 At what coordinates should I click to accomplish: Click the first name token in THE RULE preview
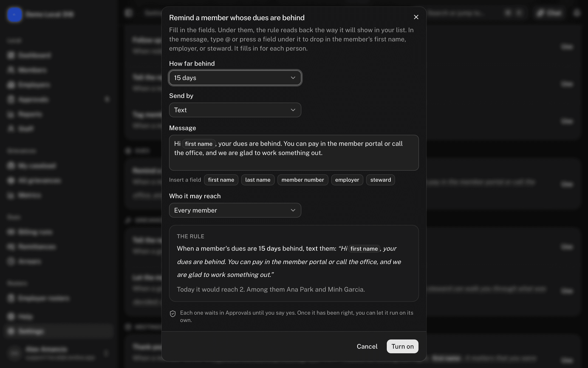pos(364,249)
